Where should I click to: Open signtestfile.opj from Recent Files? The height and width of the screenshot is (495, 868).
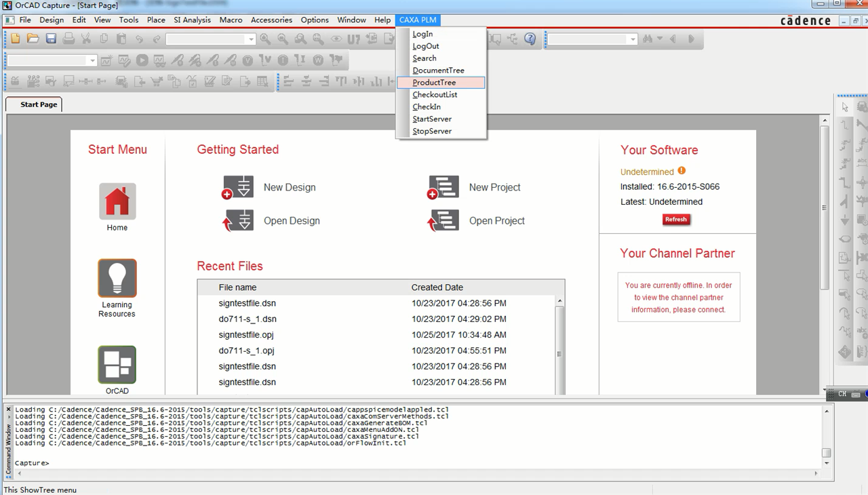tap(247, 334)
